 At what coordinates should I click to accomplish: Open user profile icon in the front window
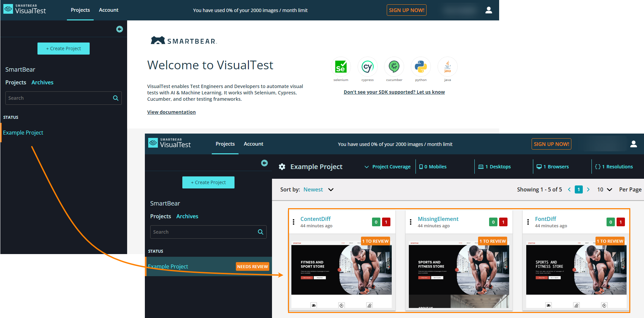coord(634,144)
